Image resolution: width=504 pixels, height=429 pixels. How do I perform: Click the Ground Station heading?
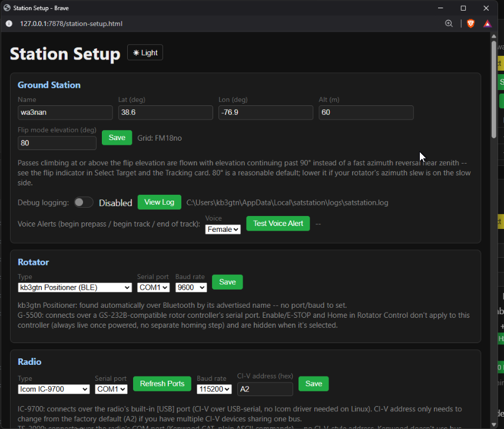(49, 85)
